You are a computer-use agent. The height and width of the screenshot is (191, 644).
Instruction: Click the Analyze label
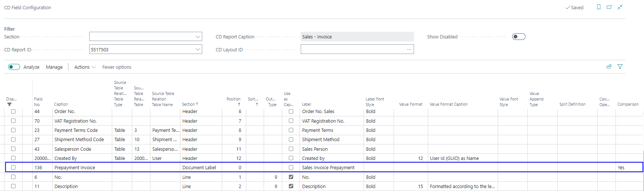(x=31, y=67)
